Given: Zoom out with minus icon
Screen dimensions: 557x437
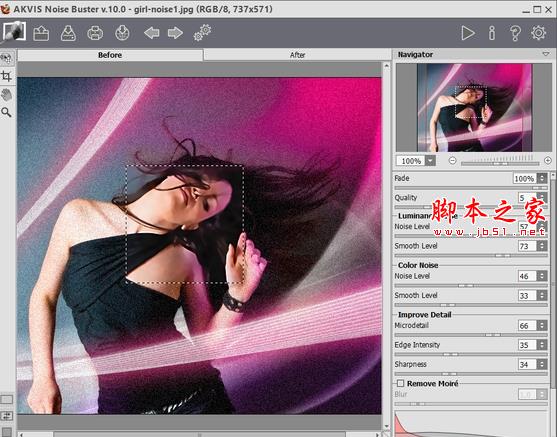Looking at the screenshot, I should [452, 161].
